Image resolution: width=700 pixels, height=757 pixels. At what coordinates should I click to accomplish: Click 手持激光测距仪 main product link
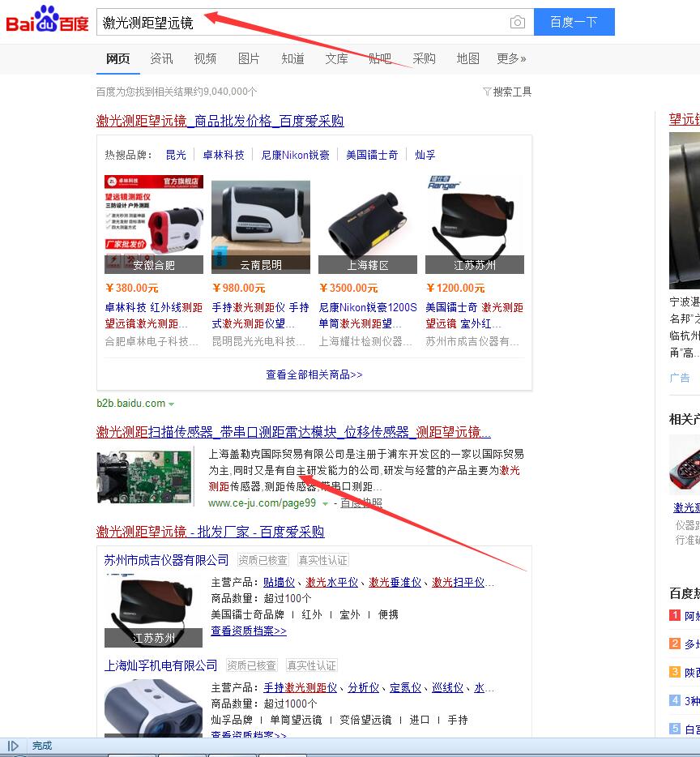(x=301, y=688)
